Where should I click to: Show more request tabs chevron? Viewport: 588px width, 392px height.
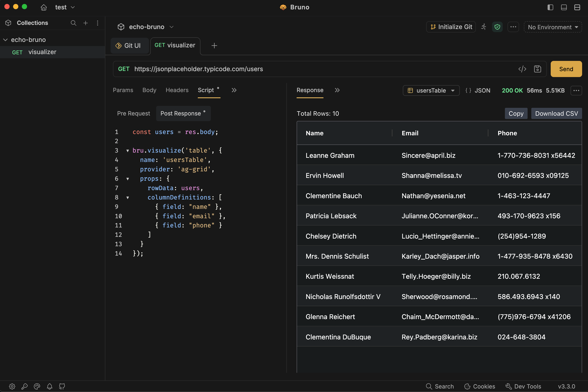234,90
